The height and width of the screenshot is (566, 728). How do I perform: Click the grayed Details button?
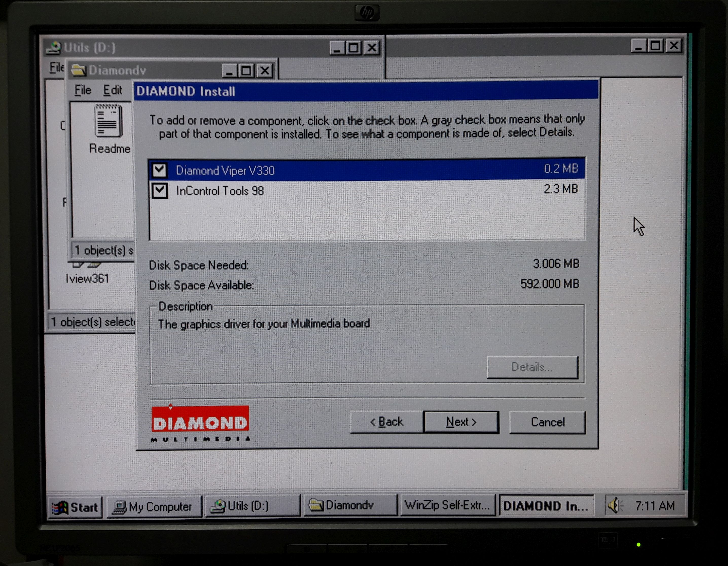coord(532,367)
